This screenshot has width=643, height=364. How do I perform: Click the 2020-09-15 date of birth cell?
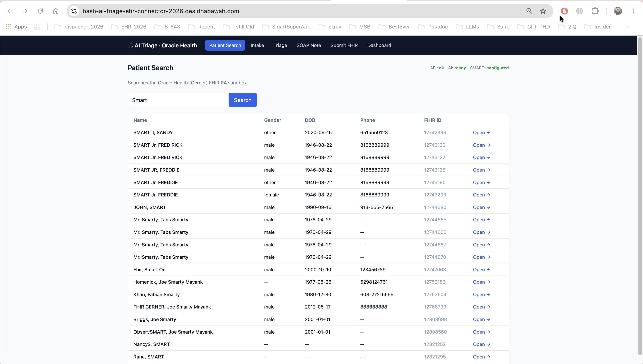(318, 132)
